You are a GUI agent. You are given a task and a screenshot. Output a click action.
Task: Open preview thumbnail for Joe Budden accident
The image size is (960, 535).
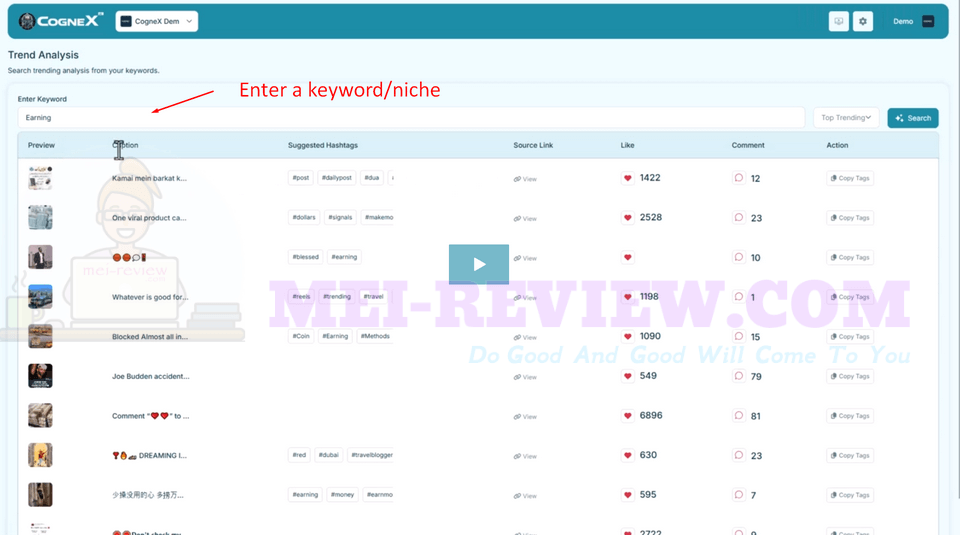(x=40, y=376)
